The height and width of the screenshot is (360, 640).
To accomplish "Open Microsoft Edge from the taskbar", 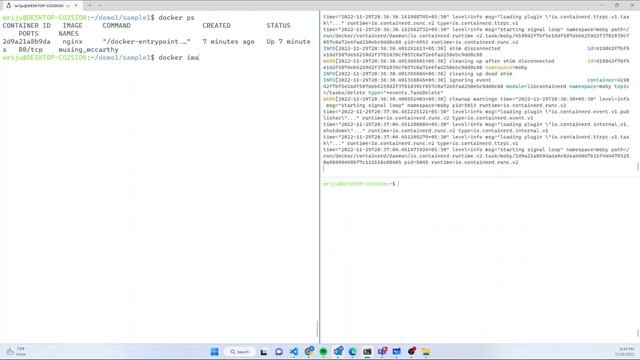I will (x=353, y=352).
